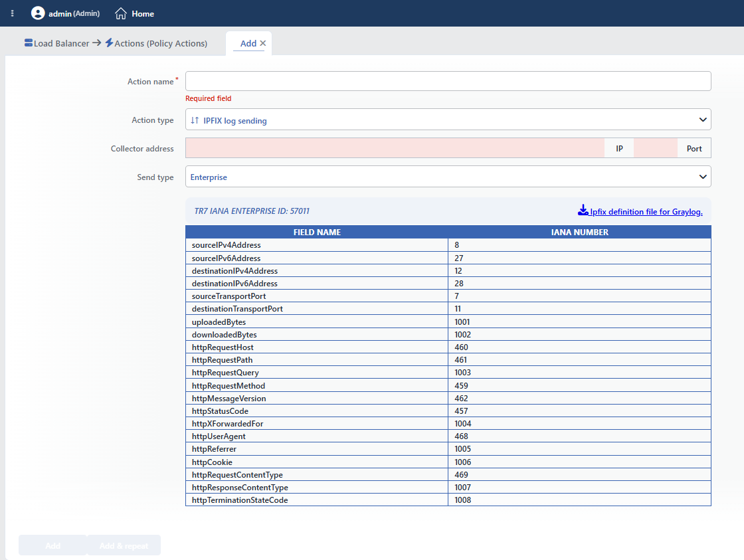This screenshot has width=744, height=560.
Task: Click the Collector address IP field
Action: click(x=395, y=148)
